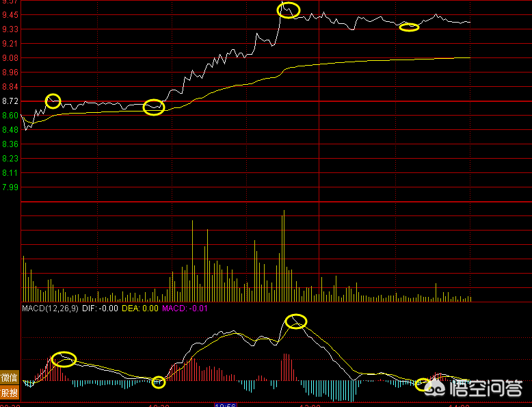The width and height of the screenshot is (532, 407).
Task: Click the magenta MACD value label
Action: click(185, 308)
